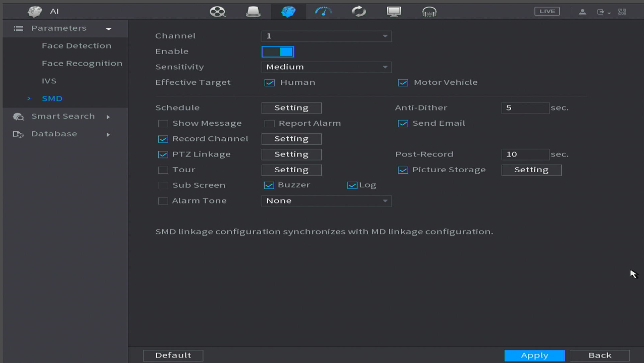
Task: Click the headset audio icon
Action: click(429, 12)
